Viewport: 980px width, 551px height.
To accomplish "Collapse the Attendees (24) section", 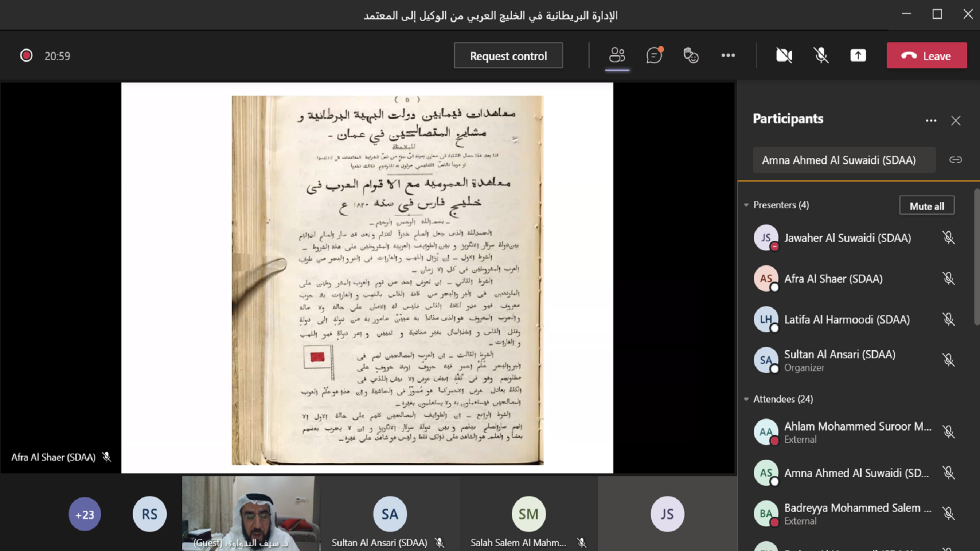I will pos(746,399).
